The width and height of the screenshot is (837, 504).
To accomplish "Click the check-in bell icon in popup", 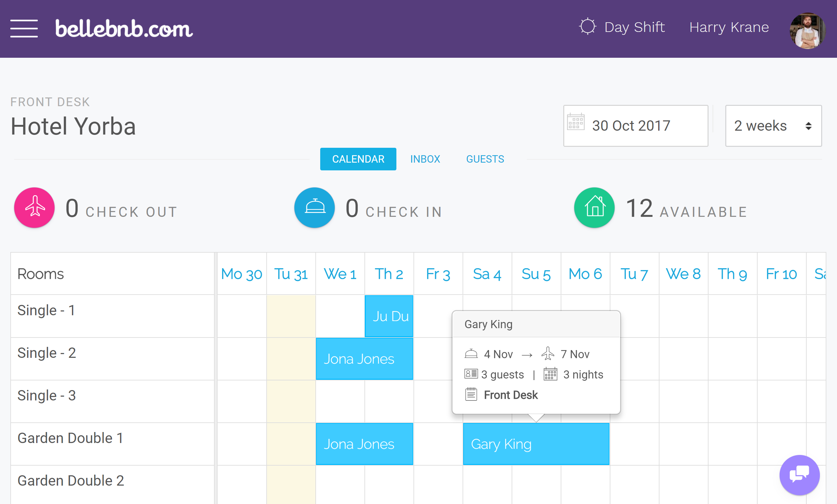I will 471,354.
